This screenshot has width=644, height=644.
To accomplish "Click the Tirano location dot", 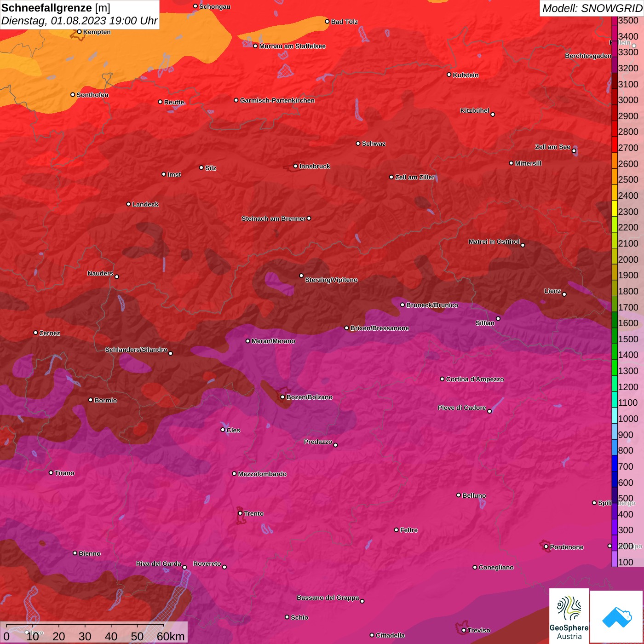I will 51,472.
